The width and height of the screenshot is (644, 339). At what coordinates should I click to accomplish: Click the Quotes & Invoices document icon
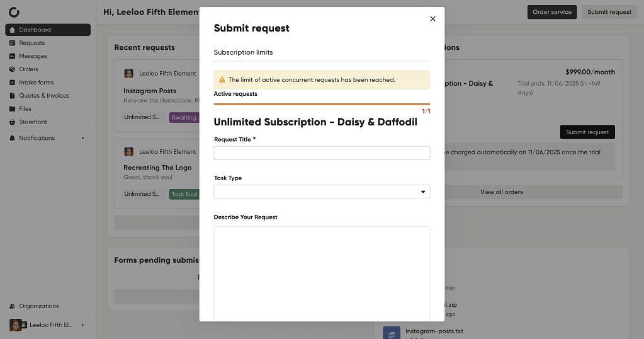pyautogui.click(x=13, y=95)
